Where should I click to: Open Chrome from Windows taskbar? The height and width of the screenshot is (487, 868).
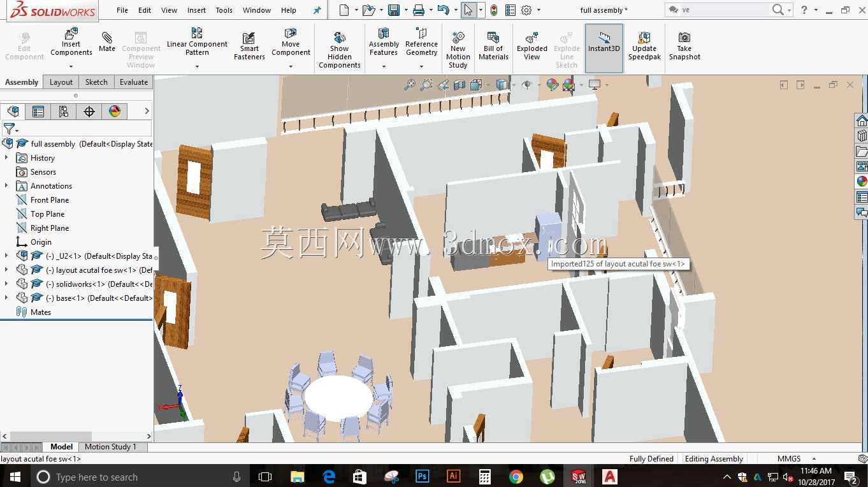coord(516,477)
